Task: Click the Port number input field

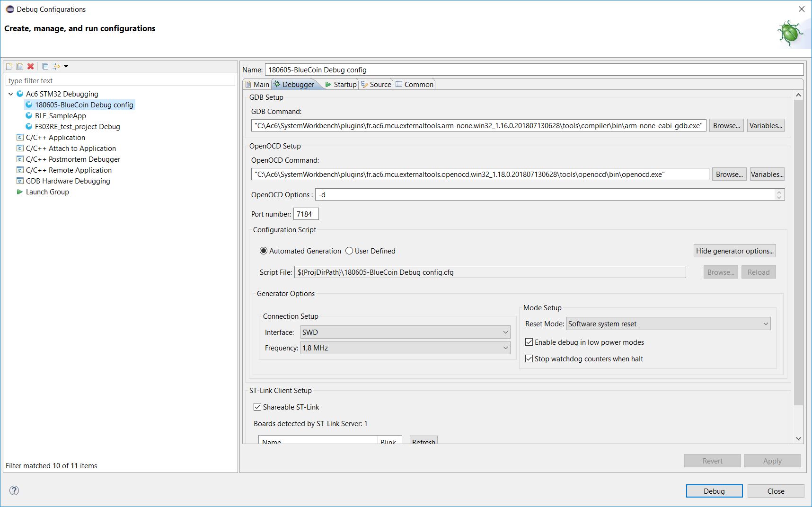Action: tap(306, 214)
